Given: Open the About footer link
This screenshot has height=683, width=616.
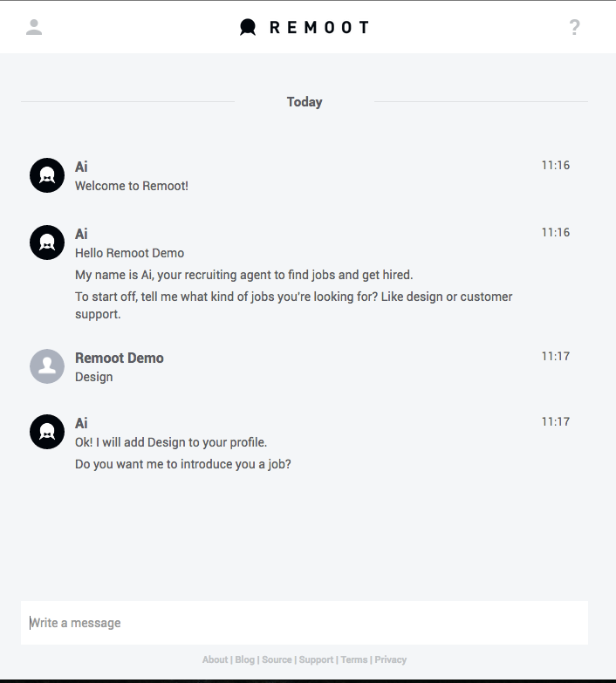Looking at the screenshot, I should tap(215, 659).
